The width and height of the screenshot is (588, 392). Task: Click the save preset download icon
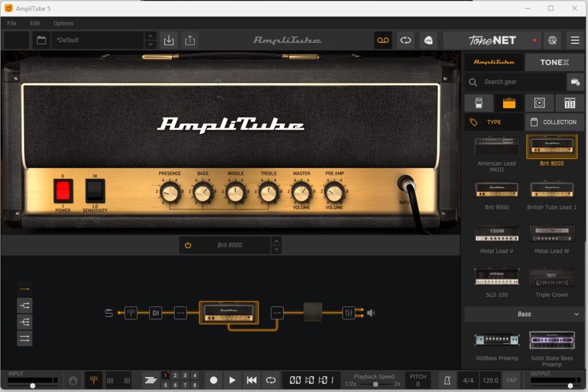coord(169,40)
